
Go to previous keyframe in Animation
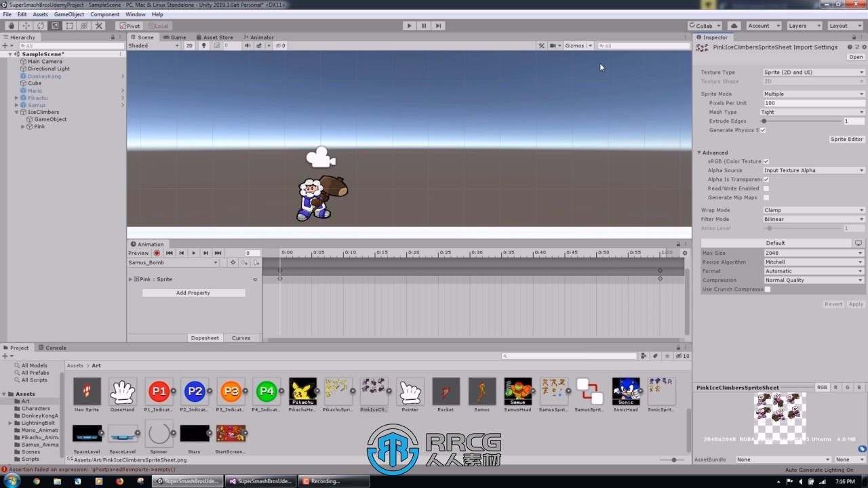pos(181,253)
